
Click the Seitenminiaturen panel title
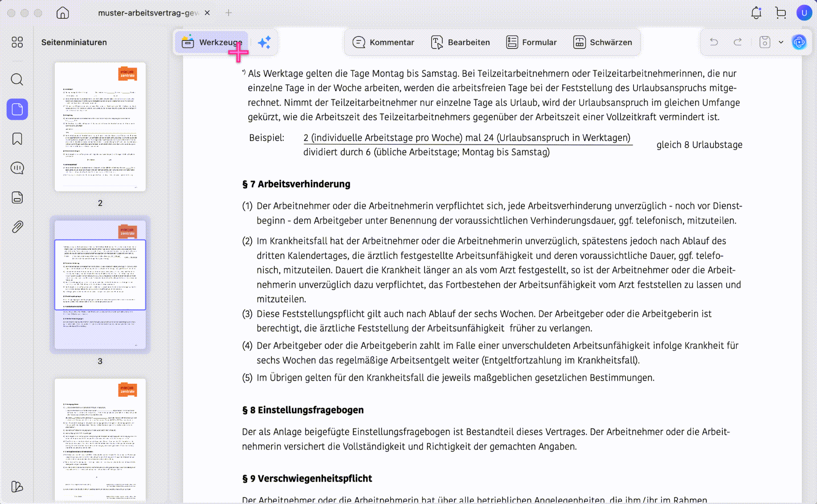click(x=74, y=42)
